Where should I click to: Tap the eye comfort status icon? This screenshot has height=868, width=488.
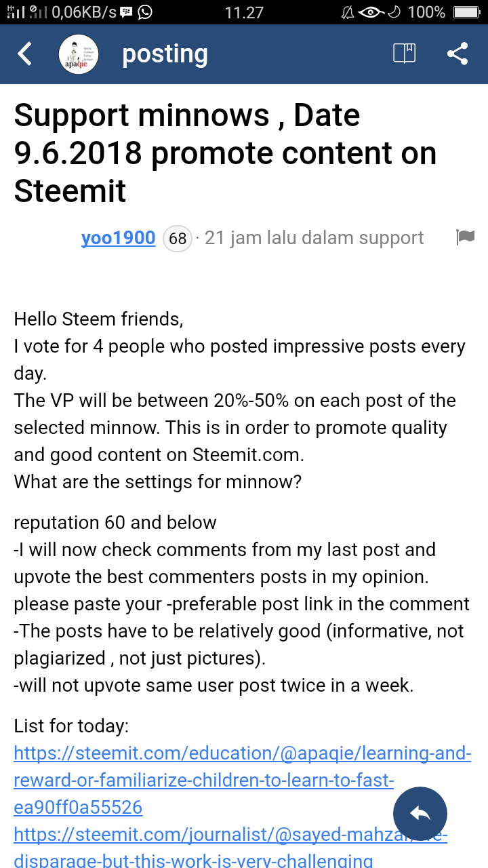(372, 12)
